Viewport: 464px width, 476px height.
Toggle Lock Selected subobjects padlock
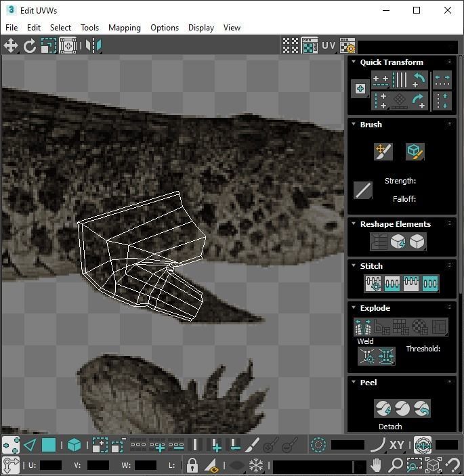[x=192, y=464]
